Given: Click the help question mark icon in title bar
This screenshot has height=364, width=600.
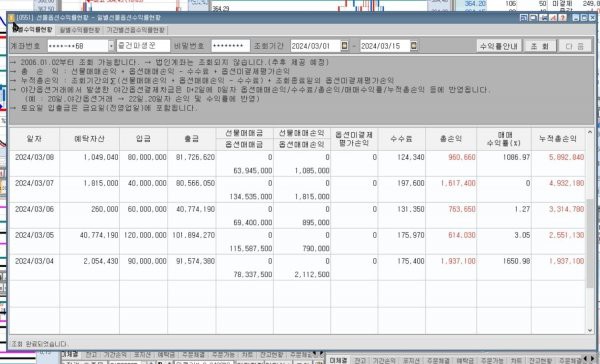Looking at the screenshot, I should click(562, 18).
